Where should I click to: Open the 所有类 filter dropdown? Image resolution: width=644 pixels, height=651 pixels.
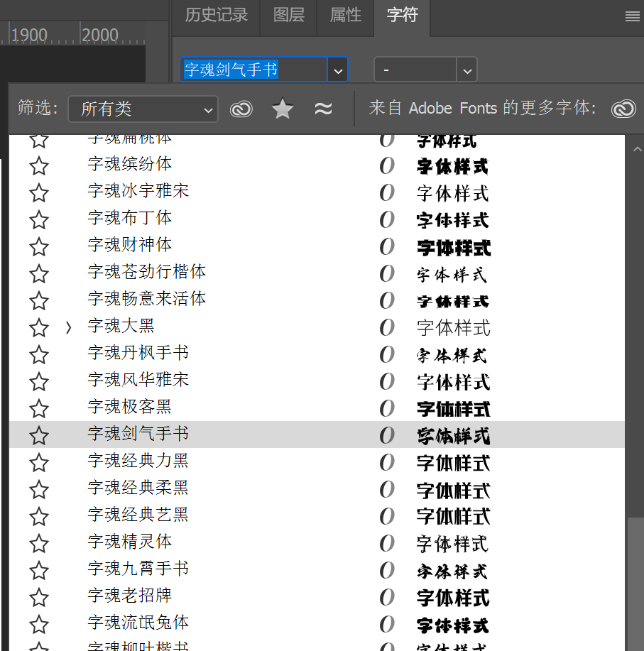pyautogui.click(x=143, y=109)
